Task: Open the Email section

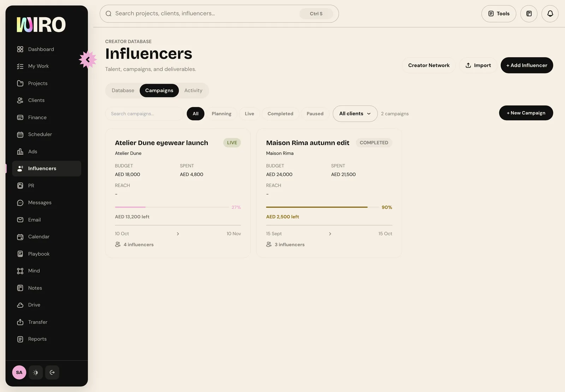Action: pos(47,220)
